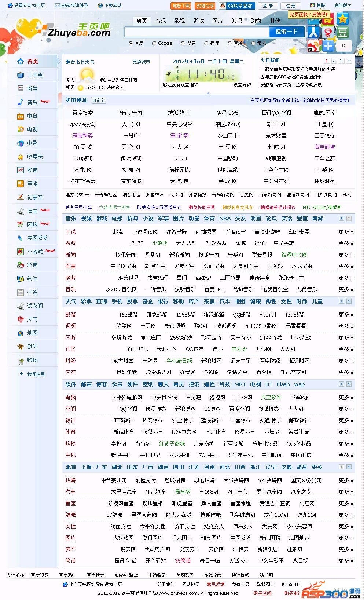Open the 电影 movie sidebar icon
This screenshot has height=600, width=364.
21,143
